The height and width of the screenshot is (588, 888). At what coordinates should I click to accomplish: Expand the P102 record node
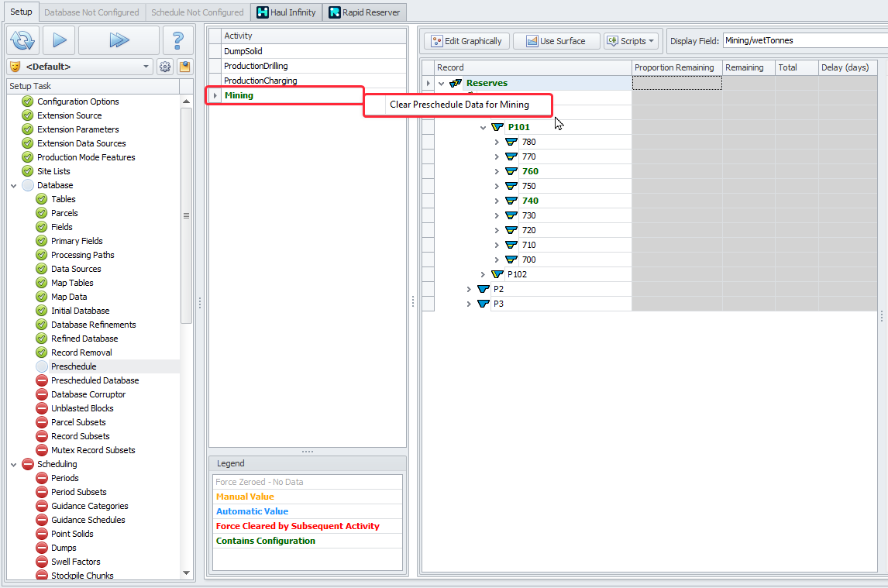[483, 274]
